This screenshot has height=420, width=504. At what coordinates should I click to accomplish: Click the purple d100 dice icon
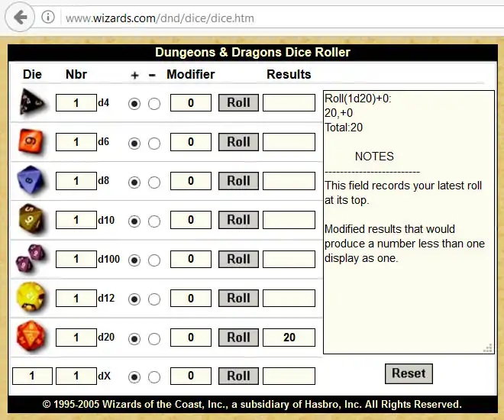[x=32, y=259]
